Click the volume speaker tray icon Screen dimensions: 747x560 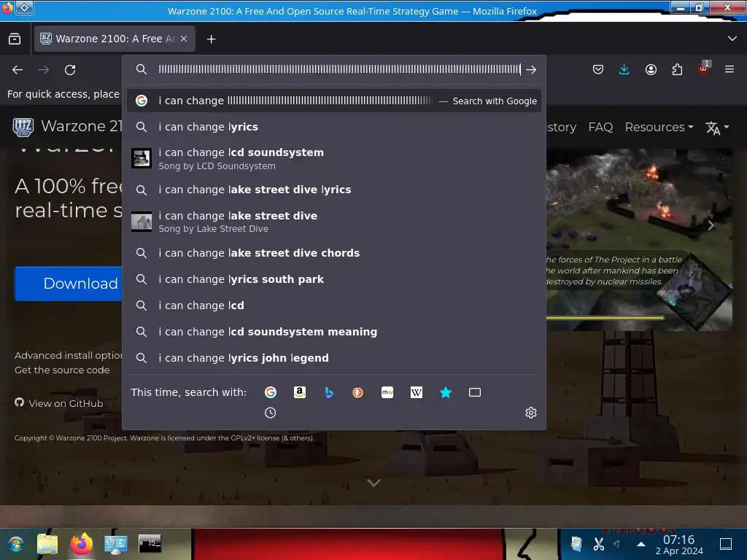(x=616, y=544)
